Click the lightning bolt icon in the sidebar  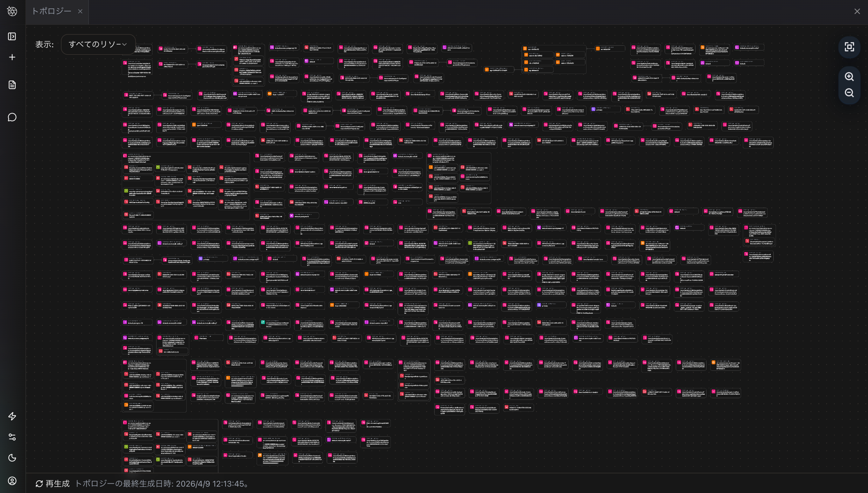pos(12,416)
